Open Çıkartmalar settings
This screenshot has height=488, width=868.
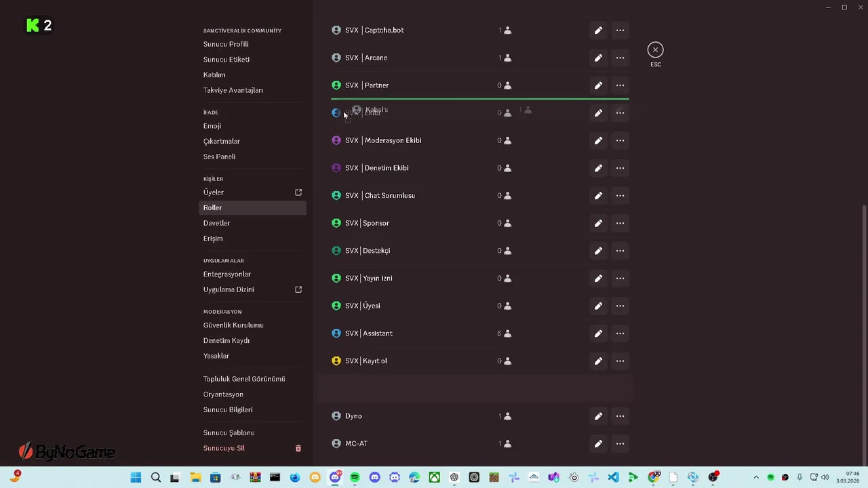[x=222, y=141]
